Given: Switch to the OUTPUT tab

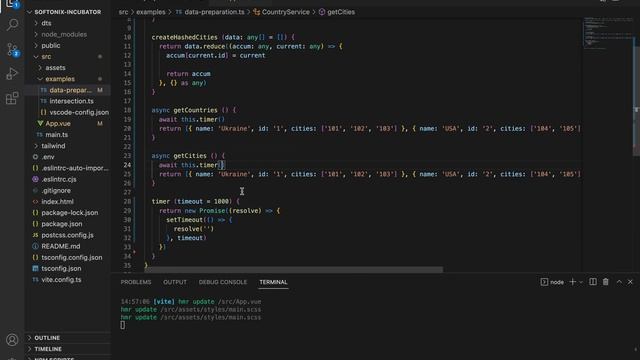Looking at the screenshot, I should click(175, 282).
